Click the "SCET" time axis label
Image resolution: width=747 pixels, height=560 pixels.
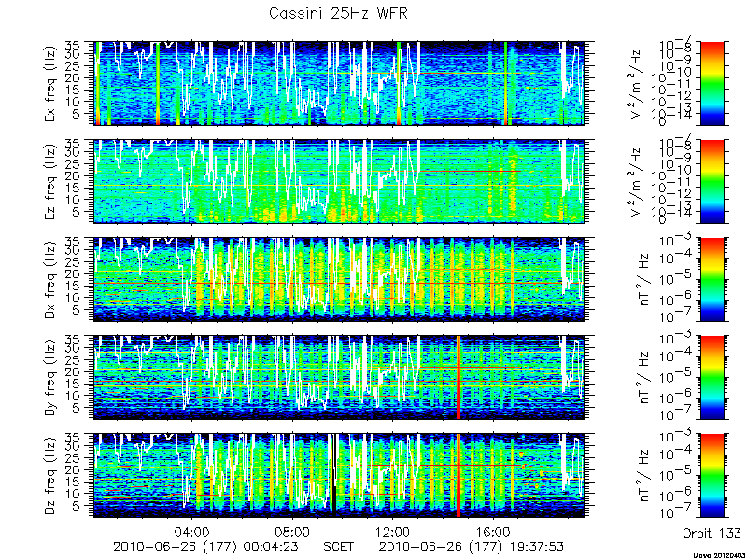click(x=339, y=546)
